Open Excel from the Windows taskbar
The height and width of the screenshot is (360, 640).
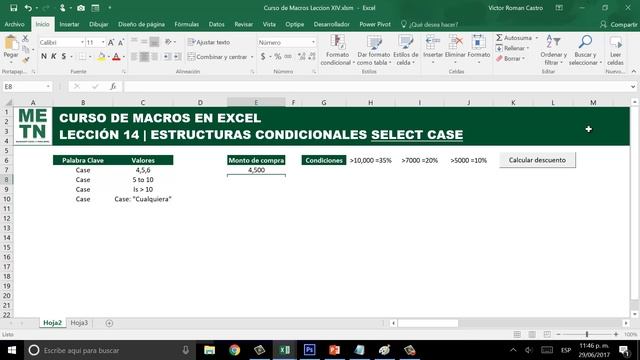tap(284, 350)
